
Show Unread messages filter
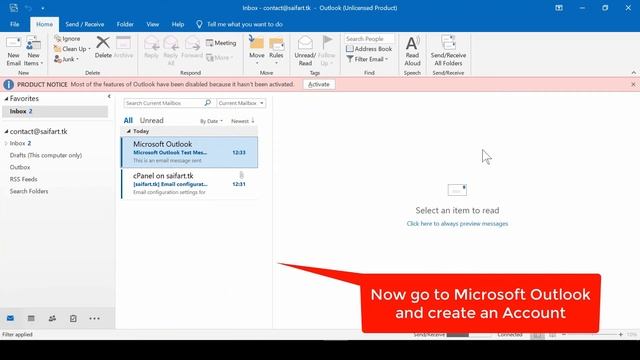tap(151, 120)
